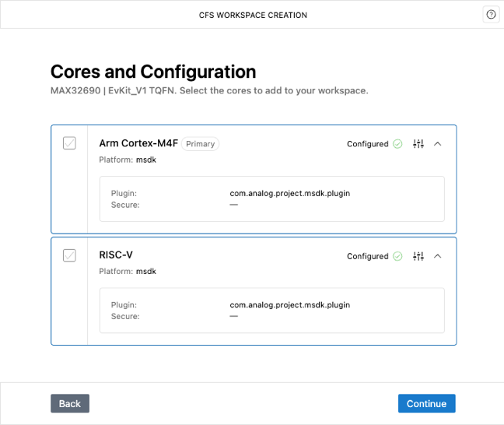Toggle the RISC-V core checkbox
504x425 pixels.
pos(69,255)
